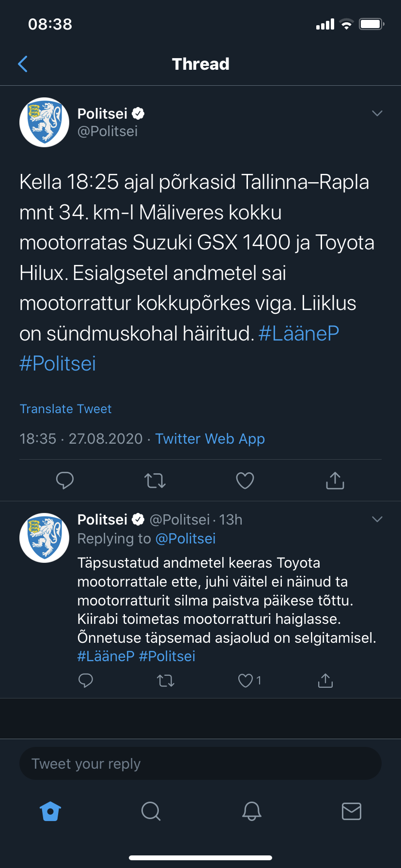
Task: Tap the Twitter Web App link
Action: (210, 439)
